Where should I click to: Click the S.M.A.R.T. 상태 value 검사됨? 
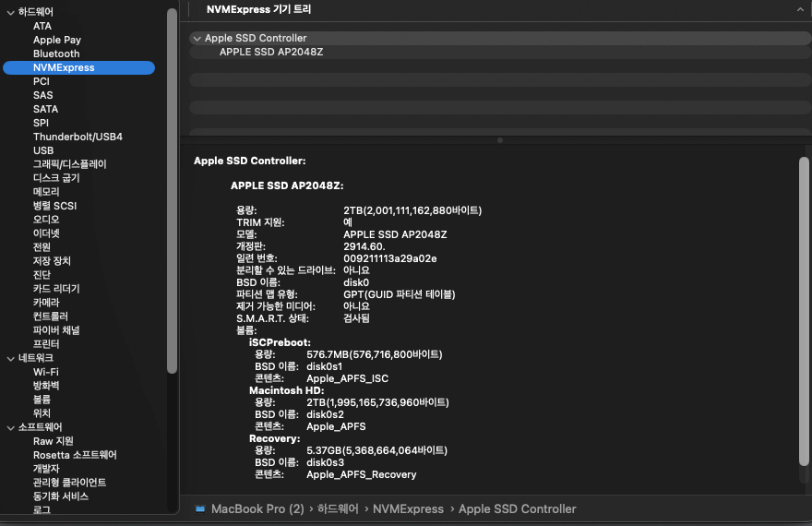(356, 318)
